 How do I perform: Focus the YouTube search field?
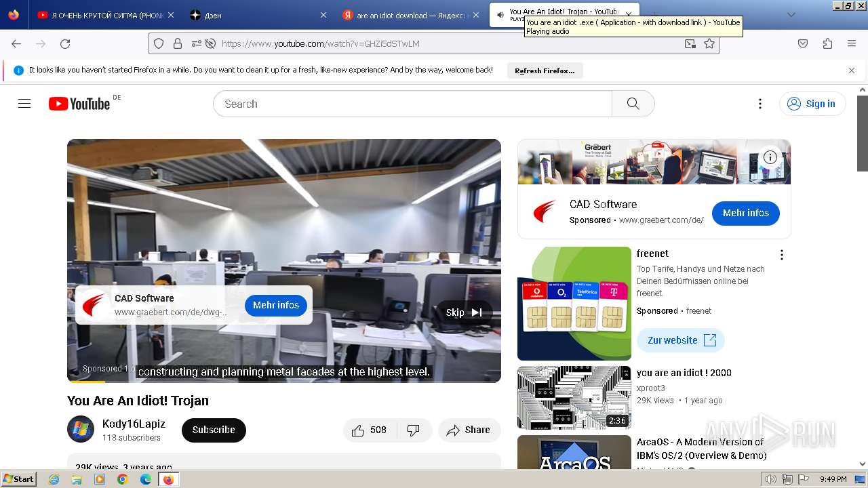(x=412, y=104)
